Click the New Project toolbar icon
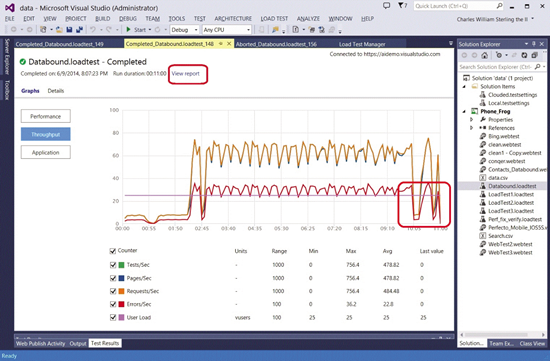The height and width of the screenshot is (361, 550). (x=43, y=30)
